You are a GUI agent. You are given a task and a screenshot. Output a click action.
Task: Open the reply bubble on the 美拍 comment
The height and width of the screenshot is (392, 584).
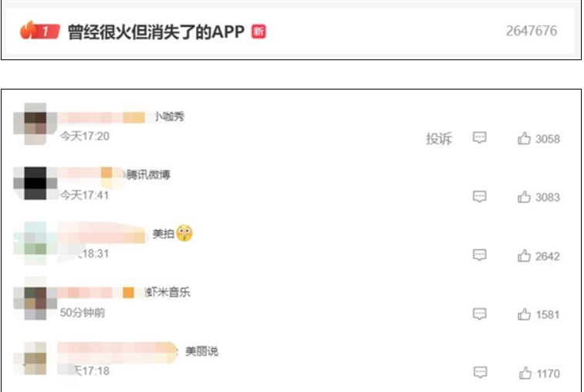coord(479,255)
